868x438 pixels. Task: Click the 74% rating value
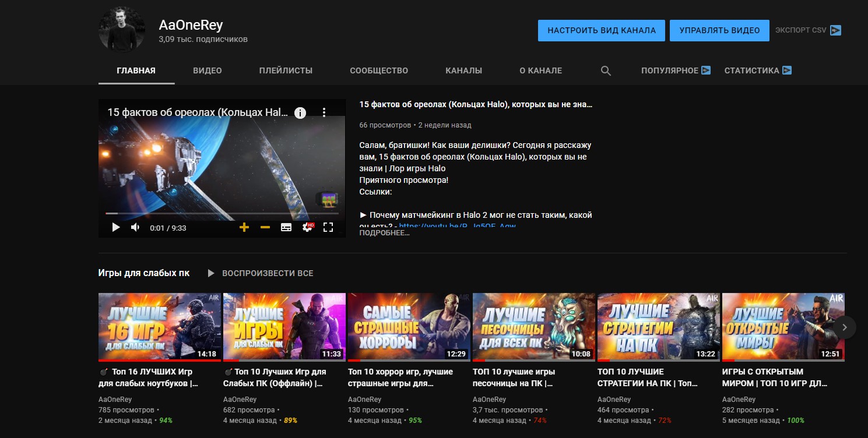(x=540, y=421)
